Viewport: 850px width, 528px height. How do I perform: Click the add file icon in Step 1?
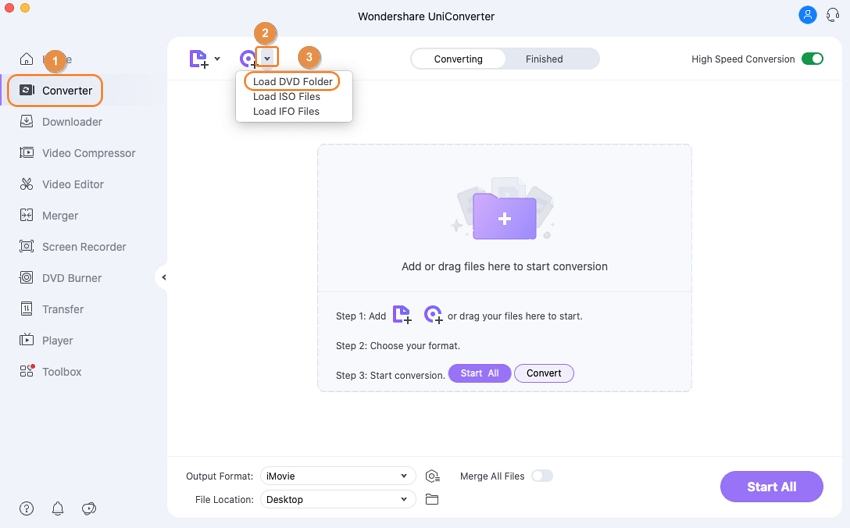pos(401,314)
